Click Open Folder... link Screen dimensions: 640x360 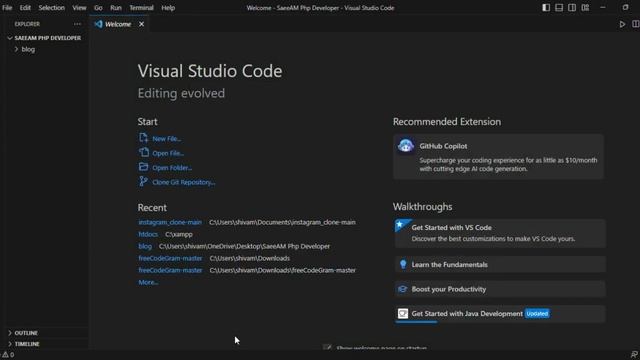tap(172, 168)
